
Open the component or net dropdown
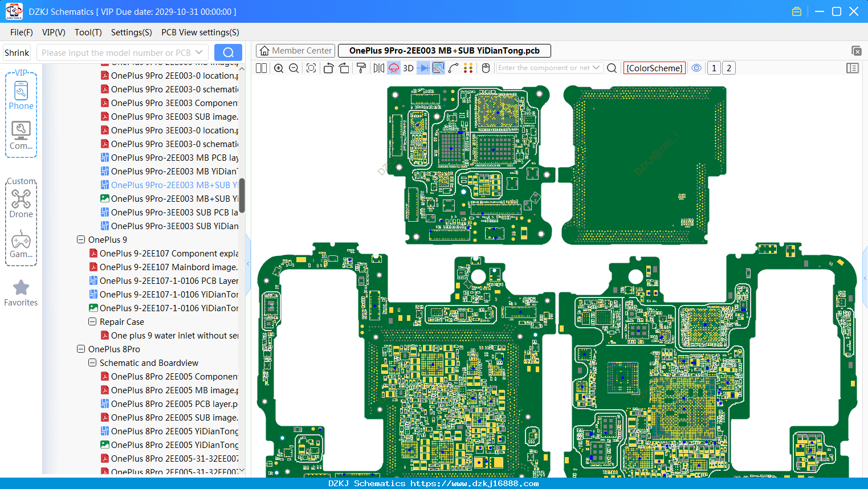pyautogui.click(x=597, y=68)
